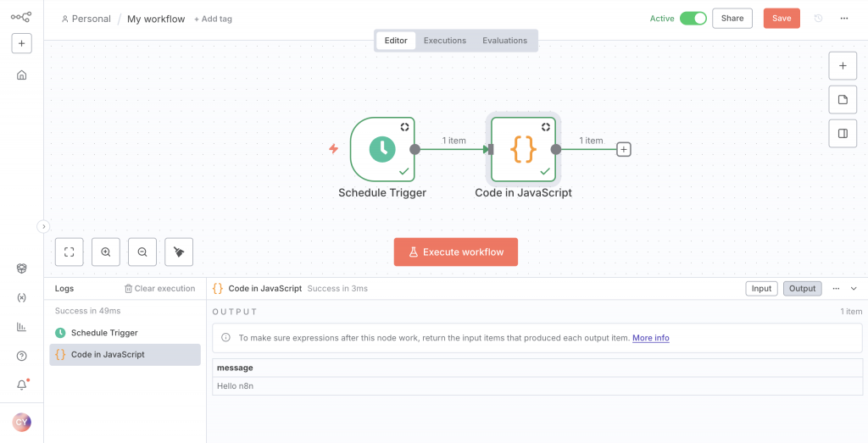The width and height of the screenshot is (868, 443).
Task: Click the Code in JavaScript braces node
Action: [523, 149]
